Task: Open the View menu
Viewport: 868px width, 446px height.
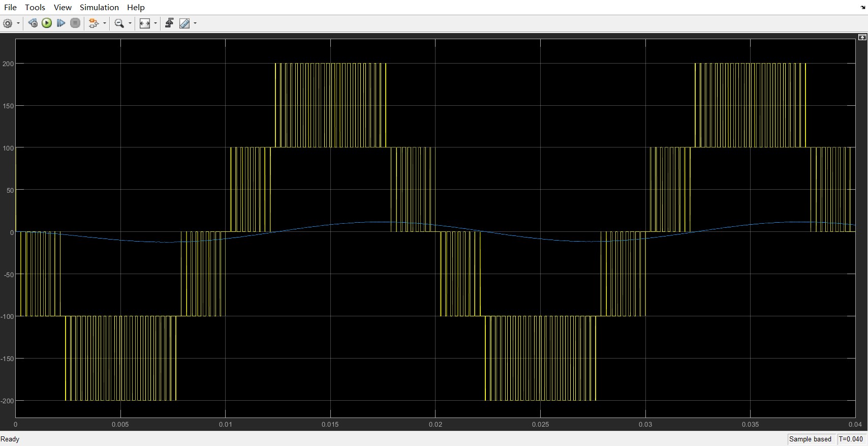Action: point(63,7)
